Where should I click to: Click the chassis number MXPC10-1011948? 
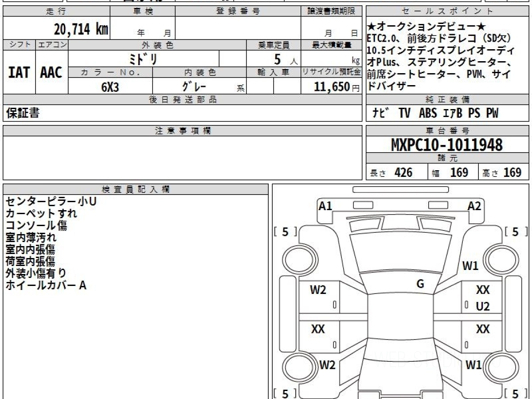(447, 145)
